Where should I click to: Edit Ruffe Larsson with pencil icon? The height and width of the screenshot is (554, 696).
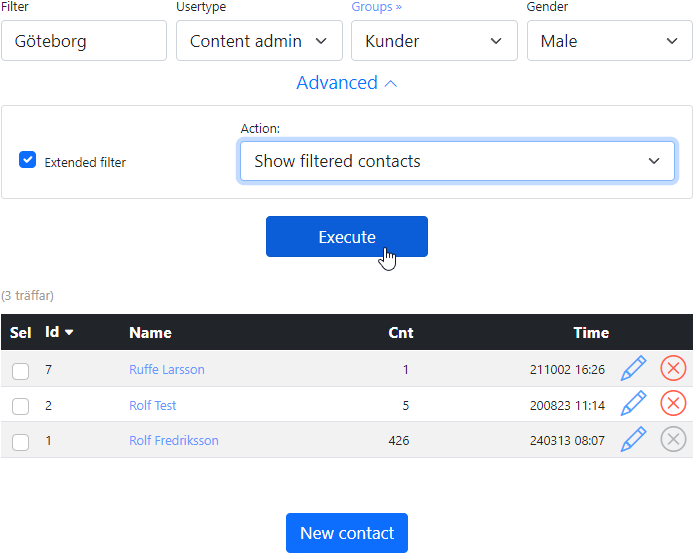click(x=633, y=369)
